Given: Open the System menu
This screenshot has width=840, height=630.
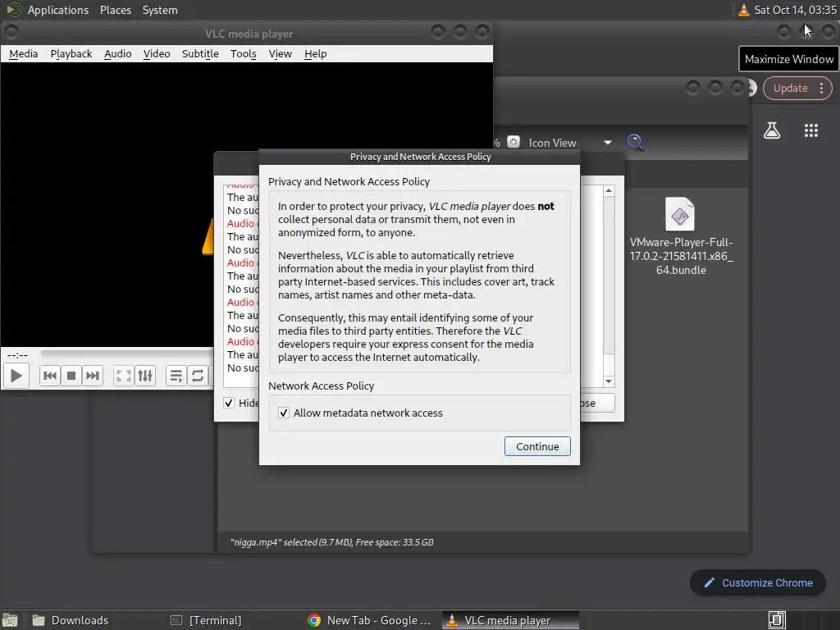Looking at the screenshot, I should [160, 10].
